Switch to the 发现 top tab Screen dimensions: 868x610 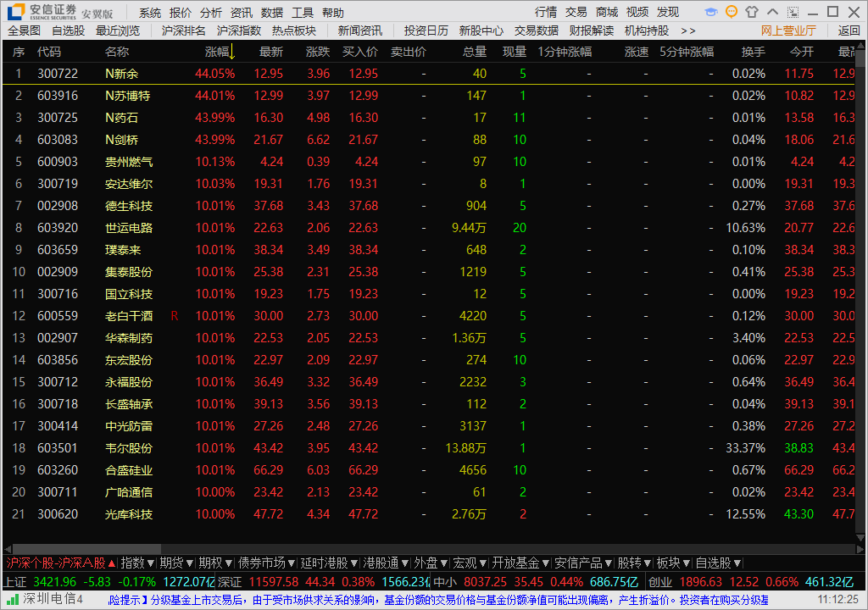point(668,12)
